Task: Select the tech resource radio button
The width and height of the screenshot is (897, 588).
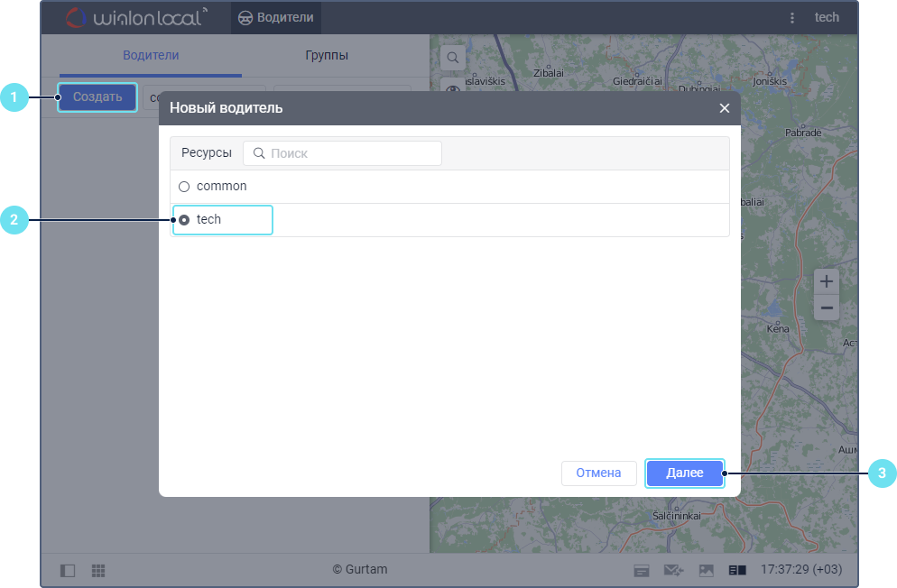Action: pos(184,219)
